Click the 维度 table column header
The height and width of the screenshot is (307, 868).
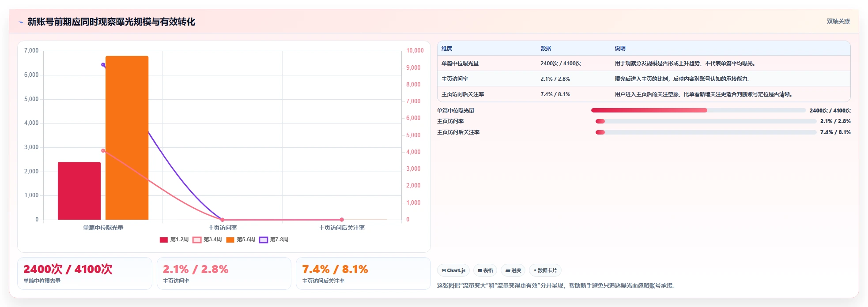447,49
